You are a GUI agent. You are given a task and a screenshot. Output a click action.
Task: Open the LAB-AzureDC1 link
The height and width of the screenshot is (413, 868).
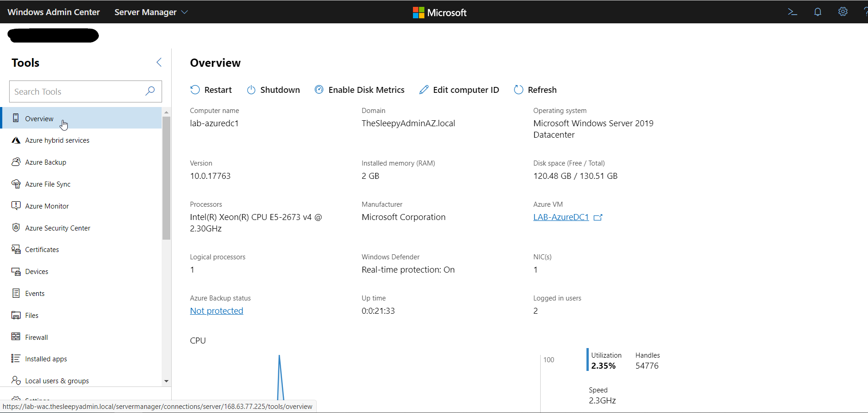click(561, 217)
